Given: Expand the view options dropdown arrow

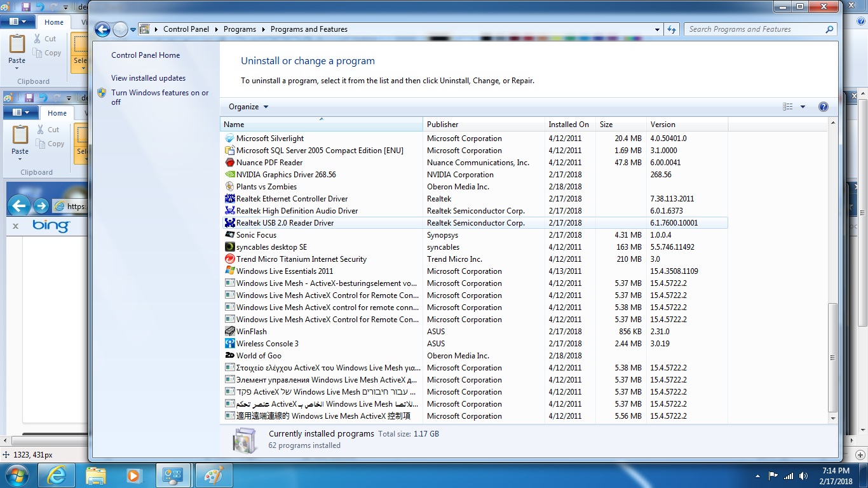Looking at the screenshot, I should click(x=803, y=107).
